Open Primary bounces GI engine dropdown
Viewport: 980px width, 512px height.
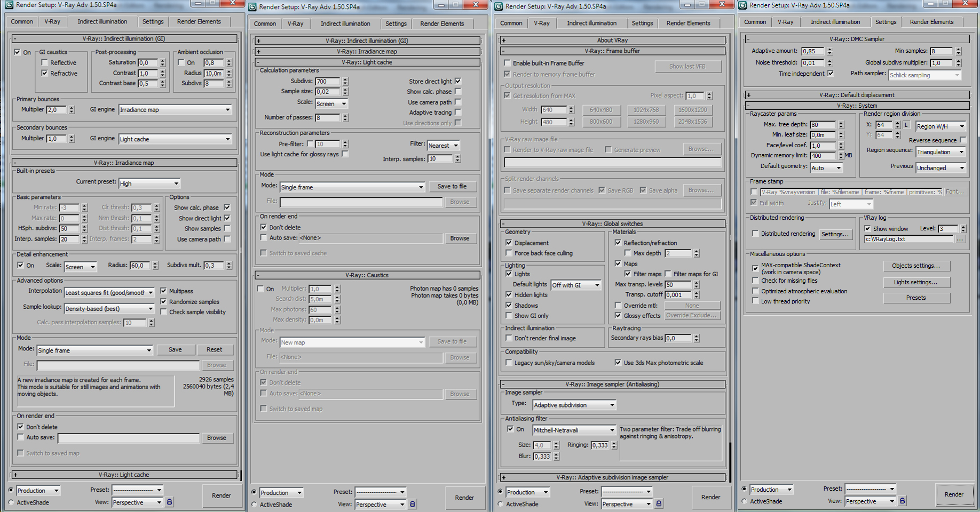(x=175, y=110)
